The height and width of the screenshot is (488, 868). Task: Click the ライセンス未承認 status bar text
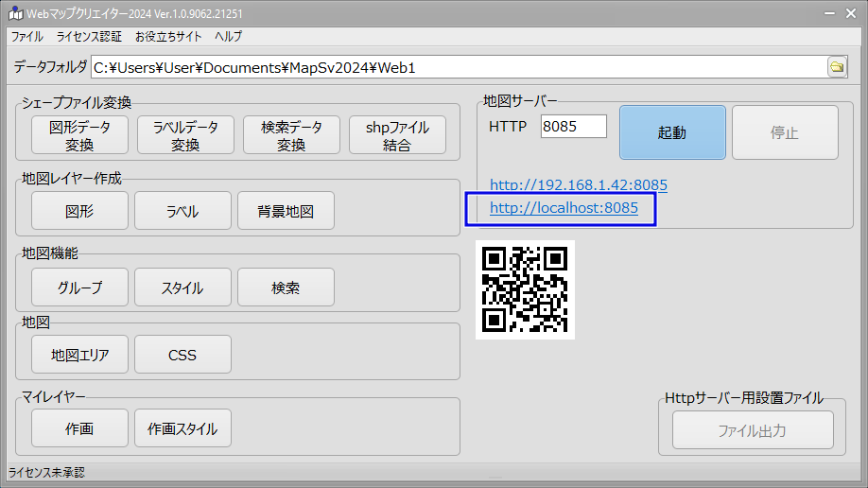pyautogui.click(x=46, y=473)
